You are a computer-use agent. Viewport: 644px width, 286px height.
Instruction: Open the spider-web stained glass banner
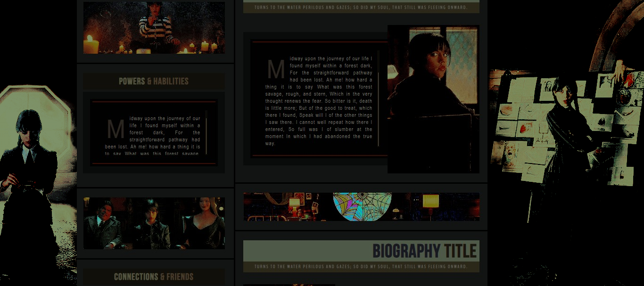(x=361, y=207)
